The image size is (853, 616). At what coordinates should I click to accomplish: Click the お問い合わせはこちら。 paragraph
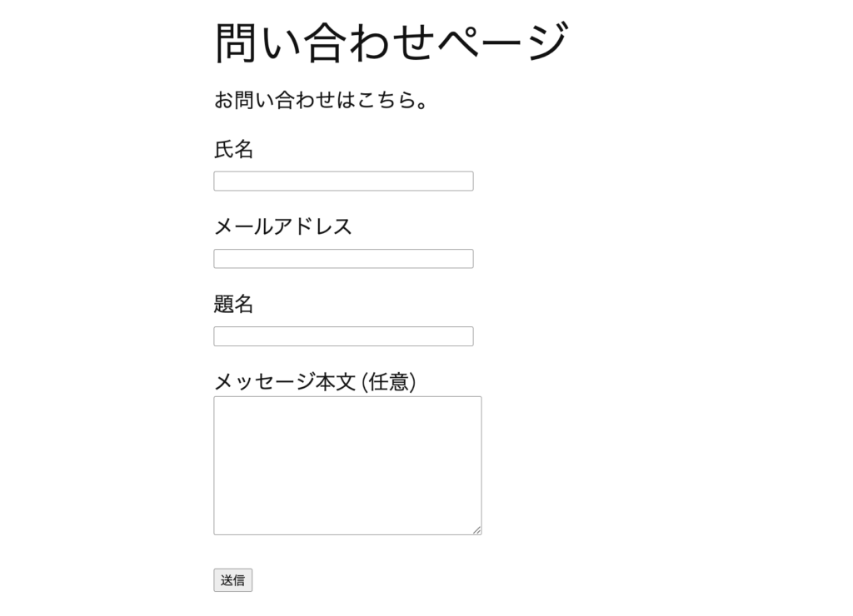point(322,101)
